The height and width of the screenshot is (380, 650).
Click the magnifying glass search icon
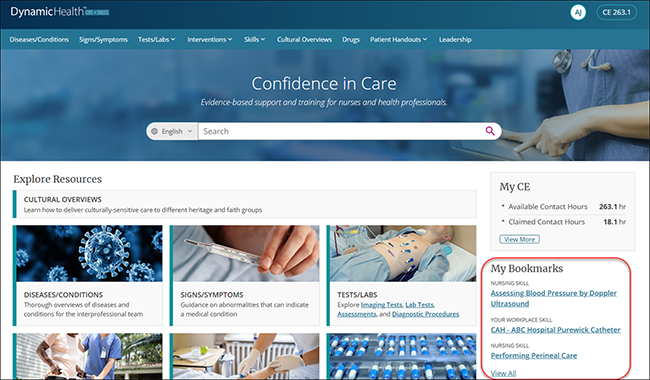(x=490, y=131)
